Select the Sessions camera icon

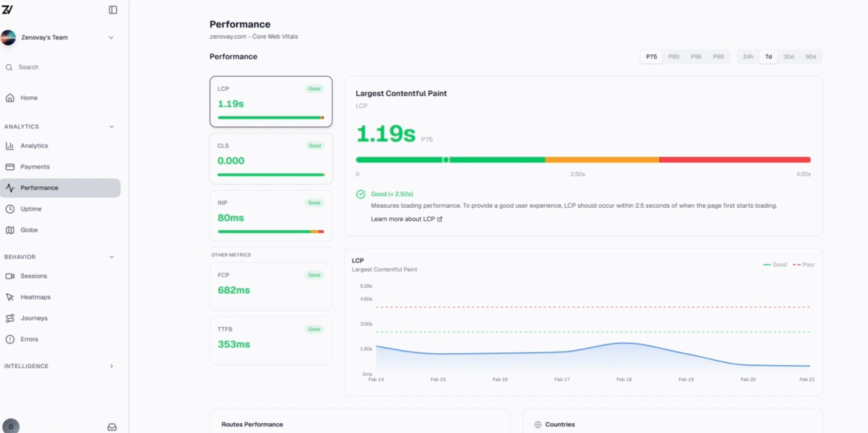pyautogui.click(x=10, y=276)
